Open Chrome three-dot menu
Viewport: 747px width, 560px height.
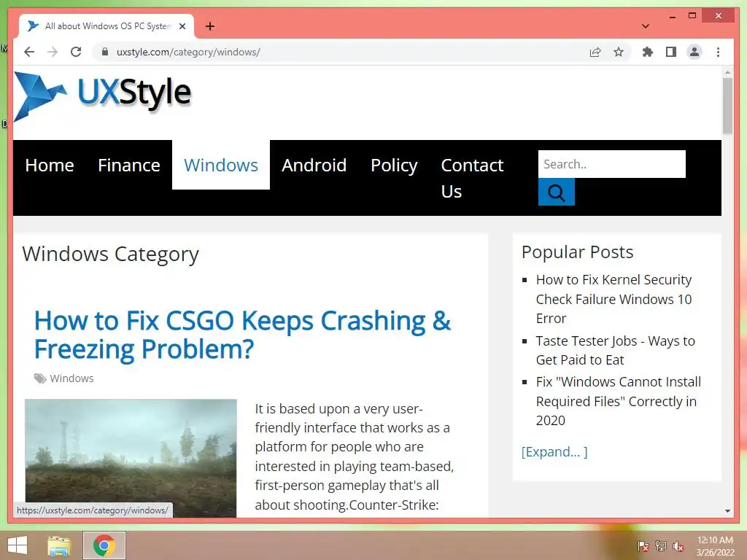[718, 52]
